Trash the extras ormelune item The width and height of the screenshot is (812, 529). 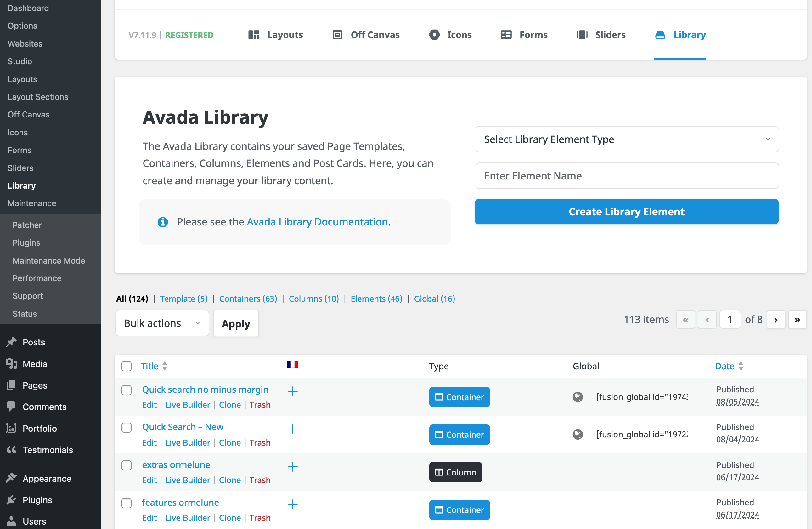[260, 480]
